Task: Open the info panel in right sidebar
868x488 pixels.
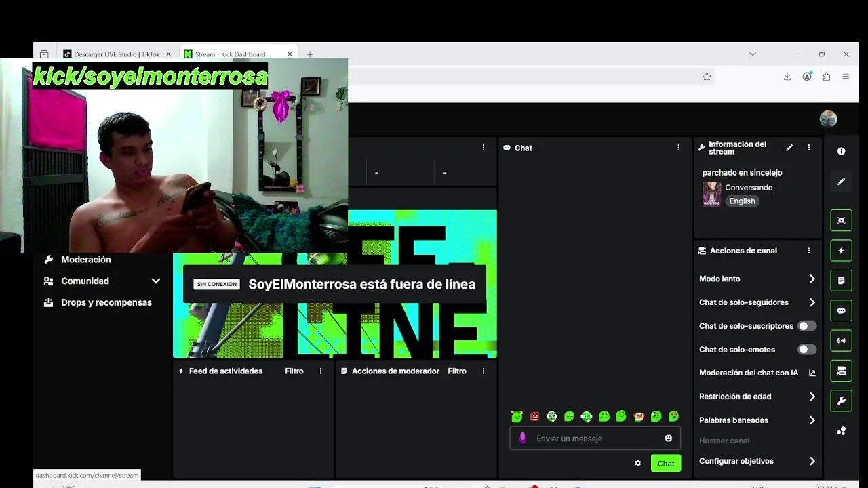Action: coord(841,151)
